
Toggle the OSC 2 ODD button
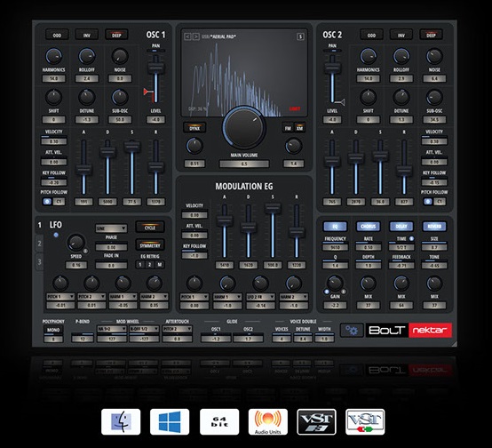(371, 36)
